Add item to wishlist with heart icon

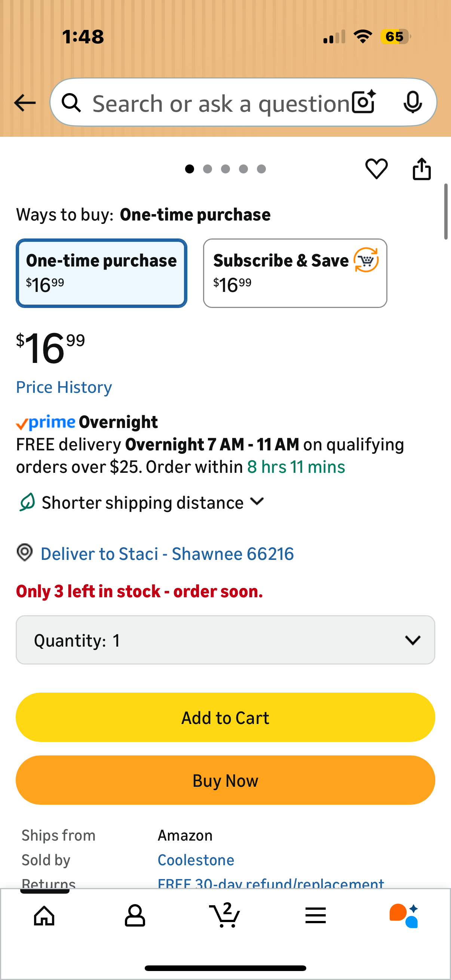377,169
